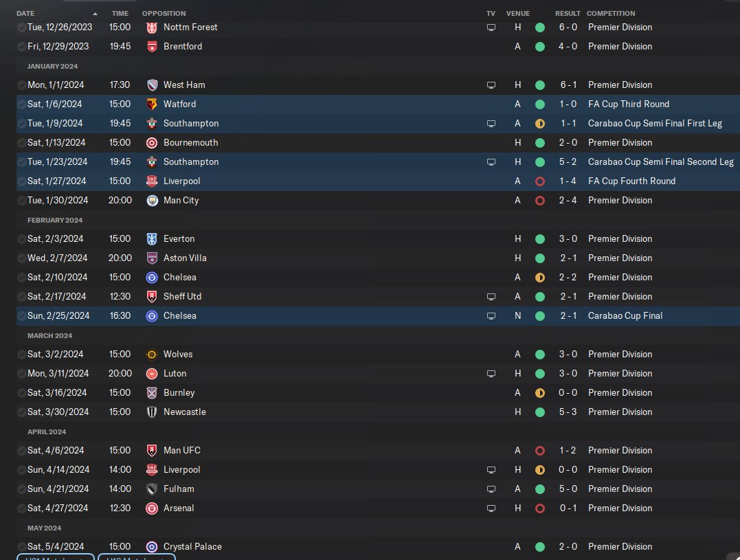Click the red loss indicator for Man UFC

[x=540, y=451]
